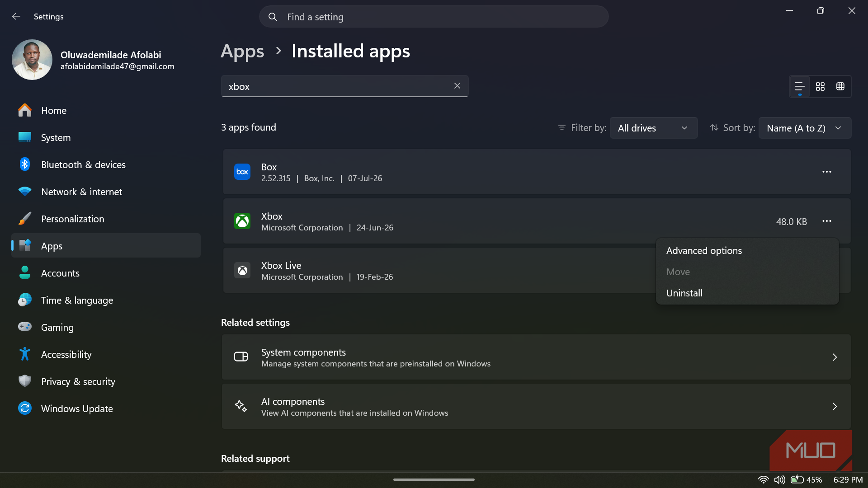Click the user email address text
This screenshot has height=488, width=868.
coord(118,66)
